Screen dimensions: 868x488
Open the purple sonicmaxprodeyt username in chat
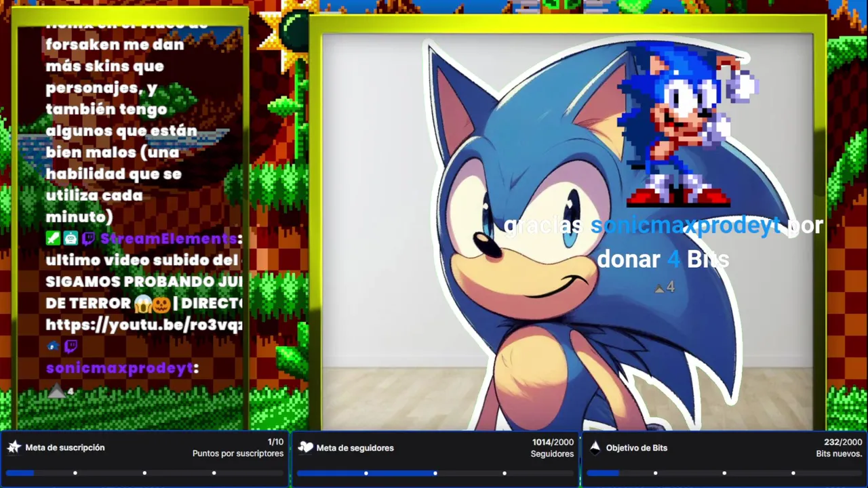(119, 368)
